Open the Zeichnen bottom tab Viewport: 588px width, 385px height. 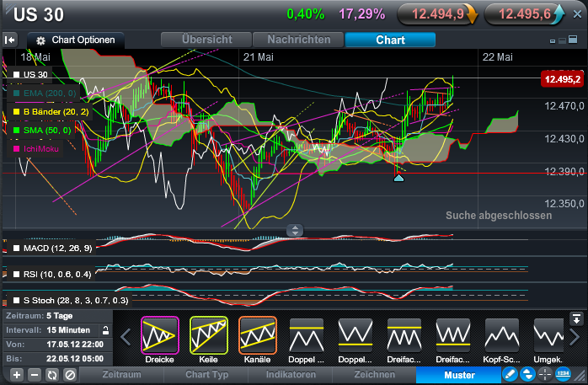point(374,375)
